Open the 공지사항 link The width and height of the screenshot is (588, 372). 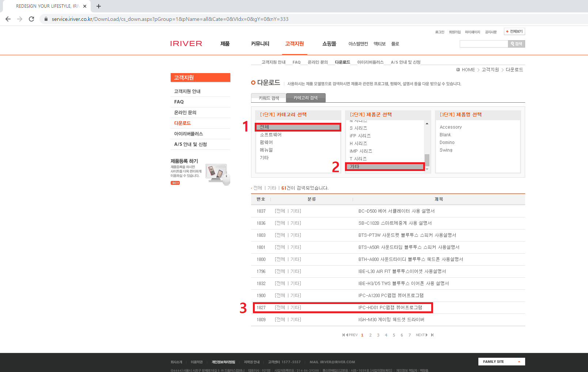pyautogui.click(x=491, y=32)
